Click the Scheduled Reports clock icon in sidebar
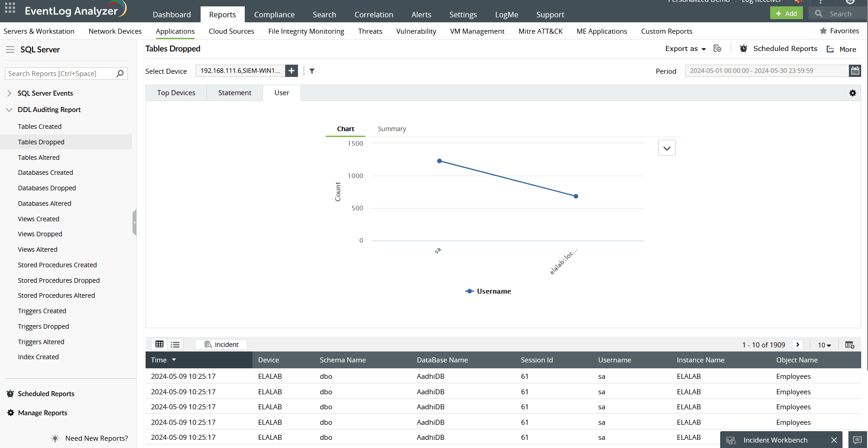 point(10,394)
